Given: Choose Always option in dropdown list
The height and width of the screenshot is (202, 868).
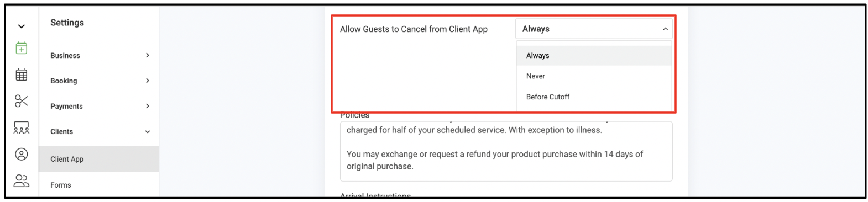Looking at the screenshot, I should (x=594, y=55).
